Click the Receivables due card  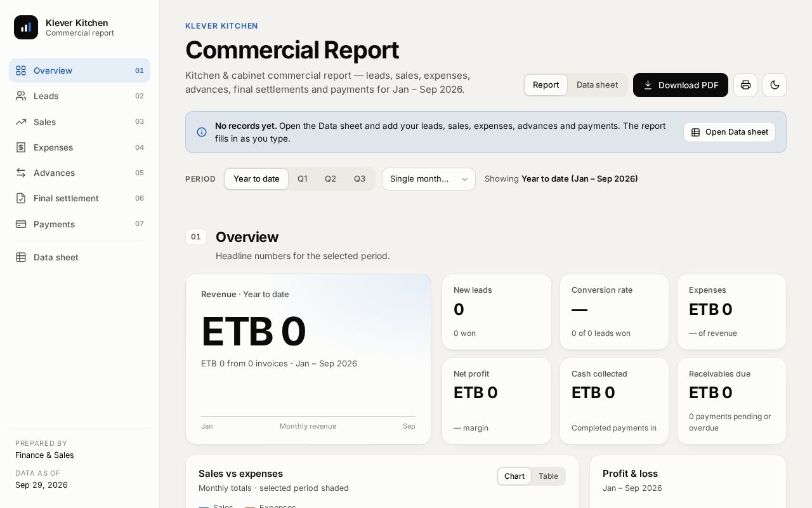[x=731, y=401]
